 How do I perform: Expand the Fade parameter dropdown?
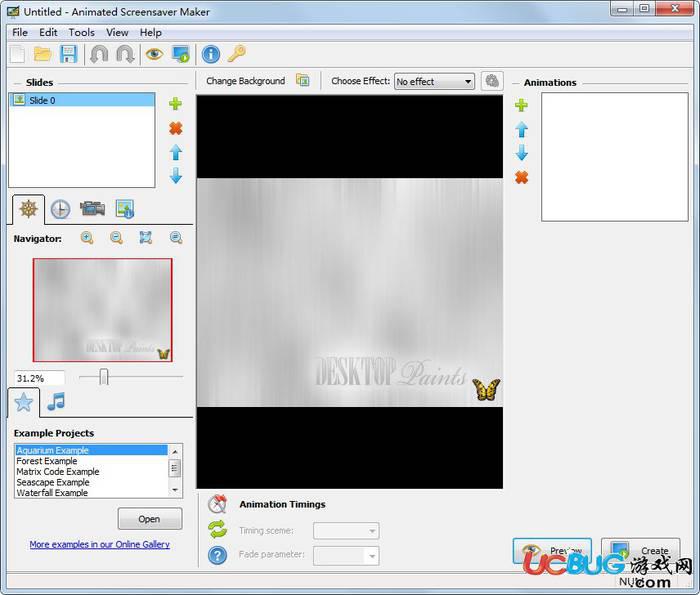[x=346, y=556]
